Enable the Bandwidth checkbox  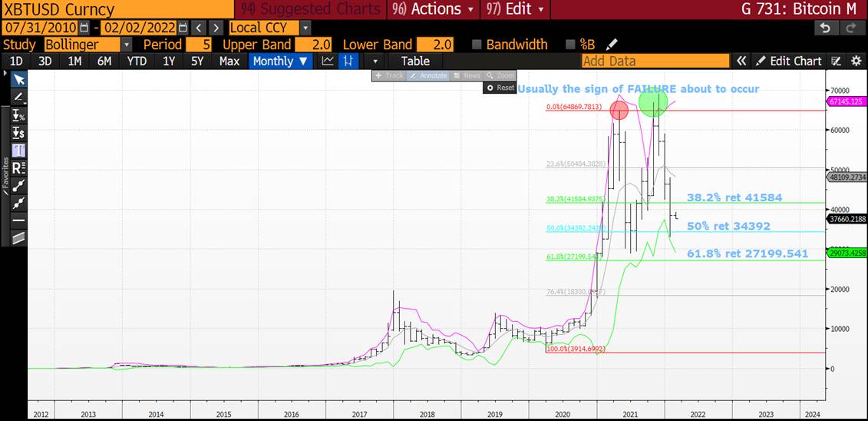pos(477,45)
